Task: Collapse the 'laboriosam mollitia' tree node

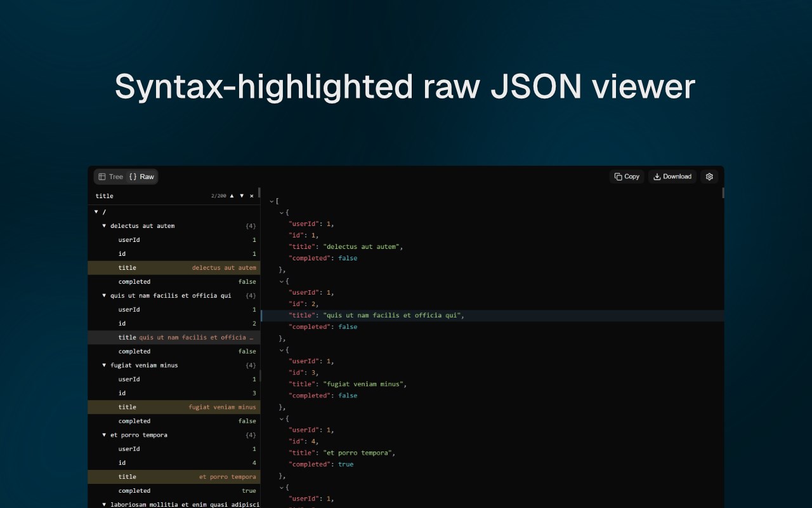Action: (x=104, y=504)
